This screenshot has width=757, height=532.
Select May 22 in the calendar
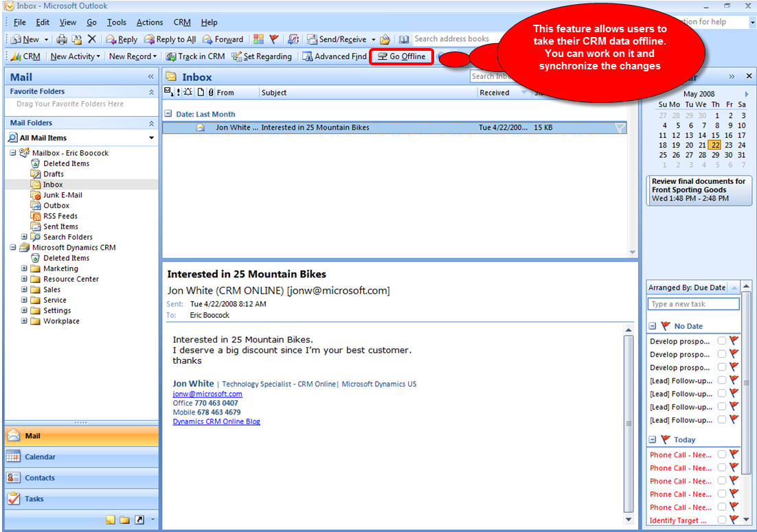tap(715, 145)
